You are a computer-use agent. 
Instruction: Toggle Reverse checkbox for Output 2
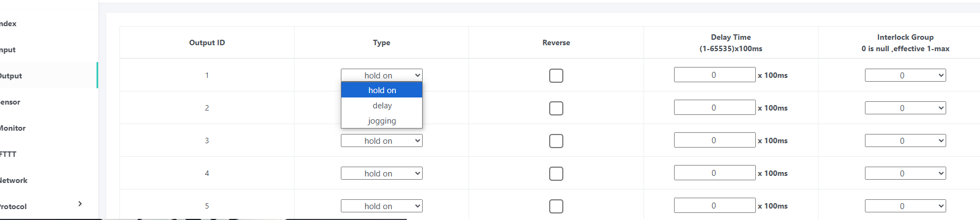[x=556, y=108]
